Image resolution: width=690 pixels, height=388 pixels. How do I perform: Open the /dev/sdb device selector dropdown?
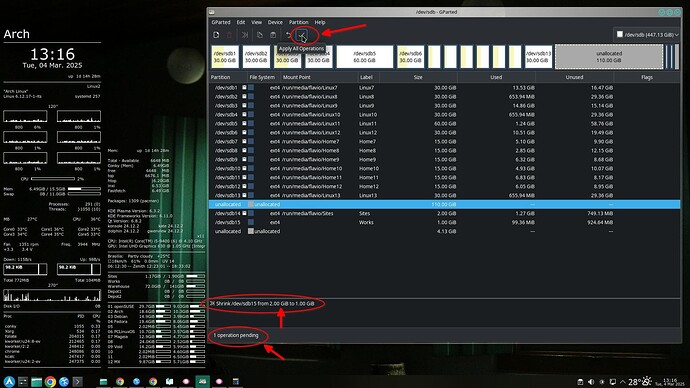(646, 34)
